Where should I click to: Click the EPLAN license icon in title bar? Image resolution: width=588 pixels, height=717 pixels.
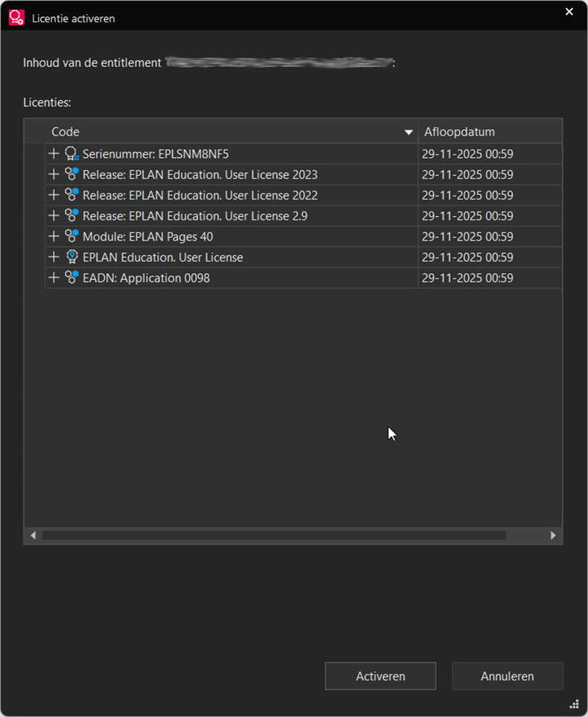tap(16, 17)
